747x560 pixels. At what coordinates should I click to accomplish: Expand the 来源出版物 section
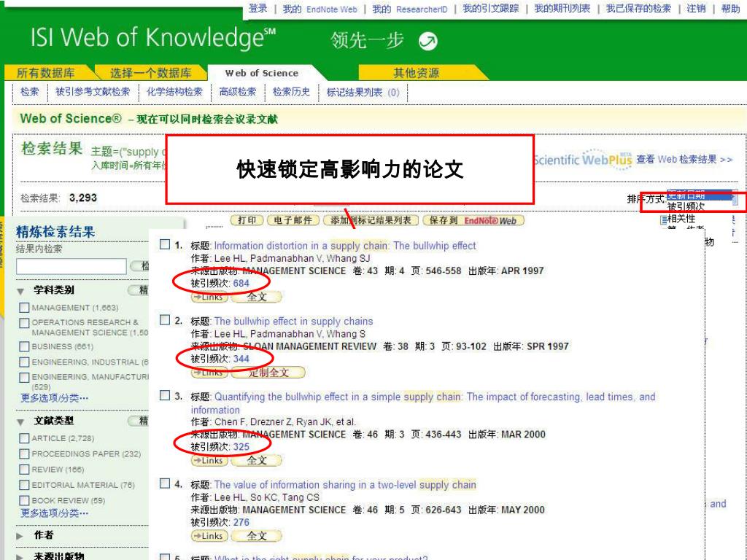20,556
